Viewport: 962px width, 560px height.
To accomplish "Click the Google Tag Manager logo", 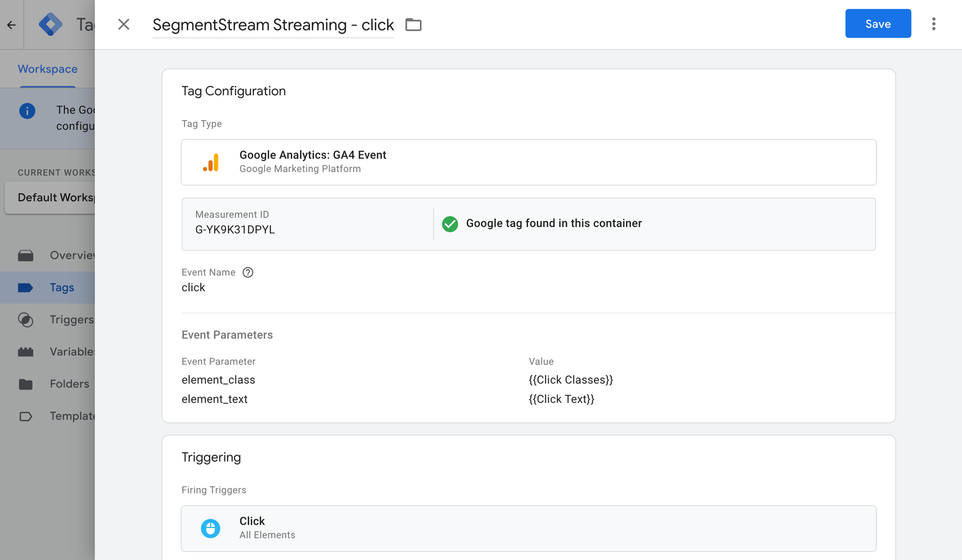I will tap(51, 24).
